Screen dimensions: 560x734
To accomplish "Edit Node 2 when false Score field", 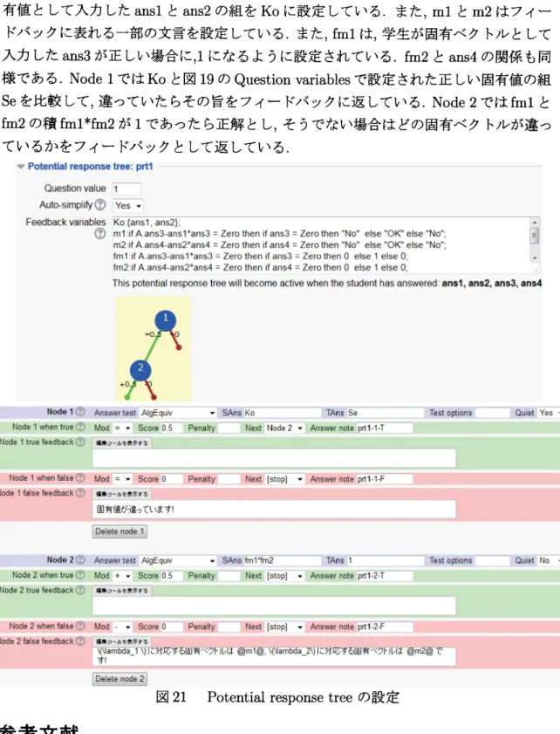I will 171,627.
